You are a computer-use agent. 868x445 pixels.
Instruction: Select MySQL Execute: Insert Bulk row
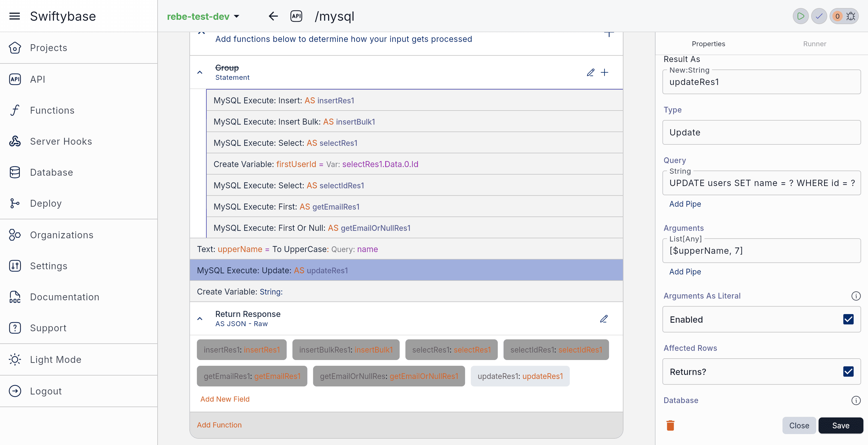[414, 122]
